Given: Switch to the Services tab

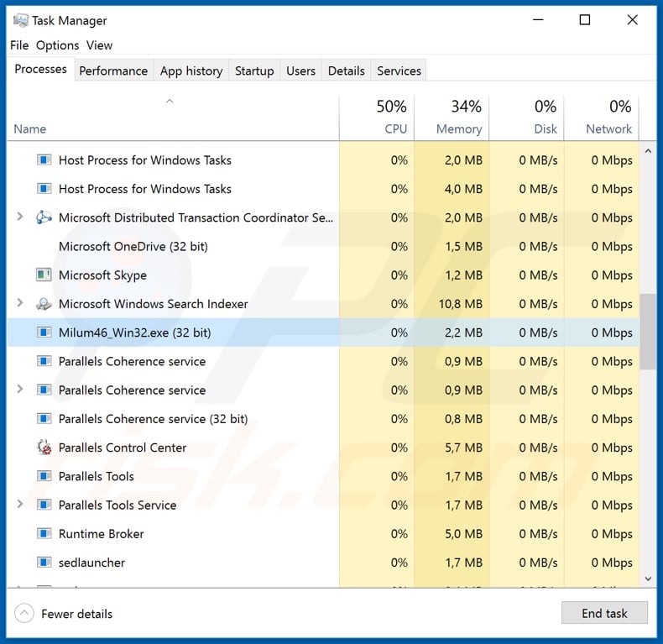Looking at the screenshot, I should [399, 71].
